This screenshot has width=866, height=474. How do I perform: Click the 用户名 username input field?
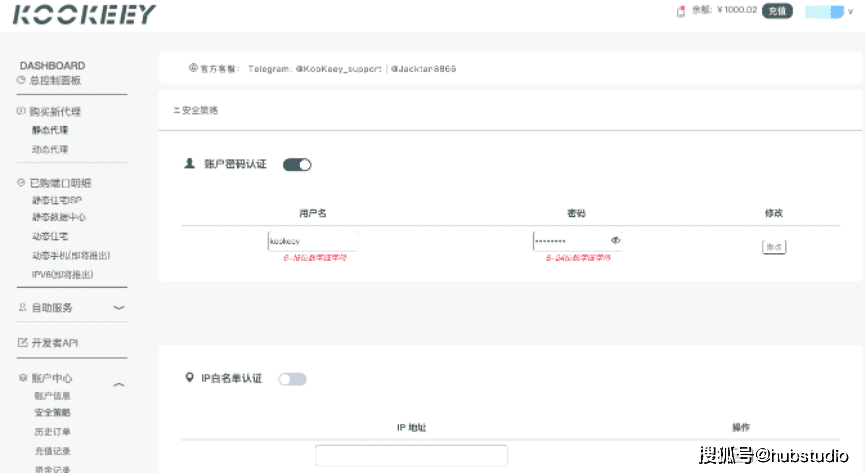click(x=312, y=241)
